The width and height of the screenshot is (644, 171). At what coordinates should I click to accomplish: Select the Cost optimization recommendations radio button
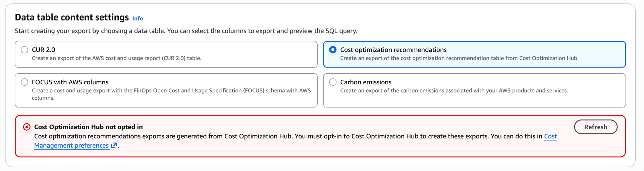click(x=333, y=50)
